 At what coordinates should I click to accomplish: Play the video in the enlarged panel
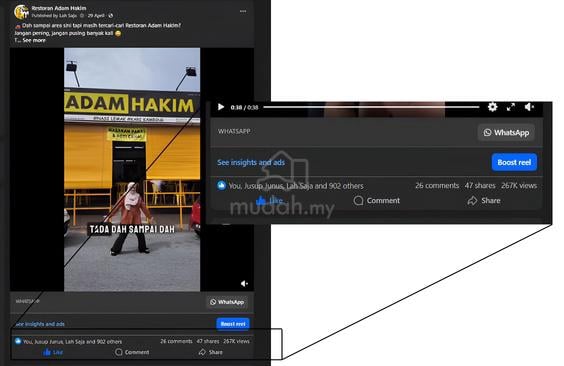pyautogui.click(x=221, y=107)
